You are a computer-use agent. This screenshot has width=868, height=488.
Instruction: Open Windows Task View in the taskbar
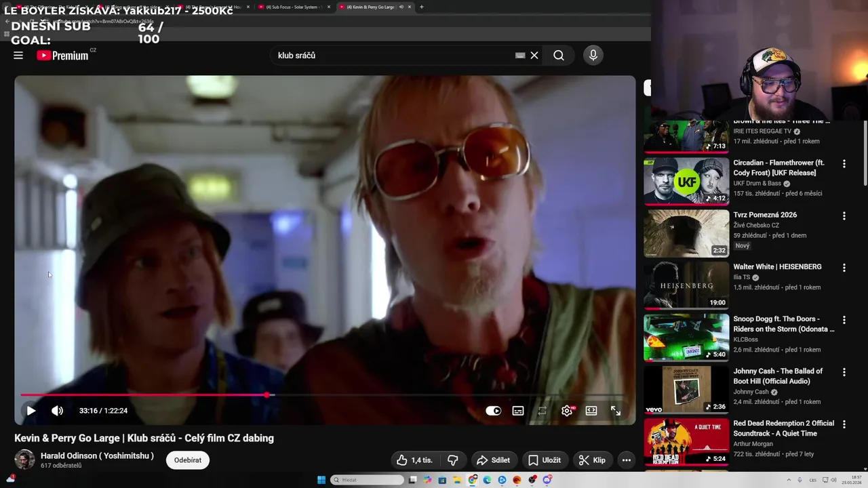point(412,480)
